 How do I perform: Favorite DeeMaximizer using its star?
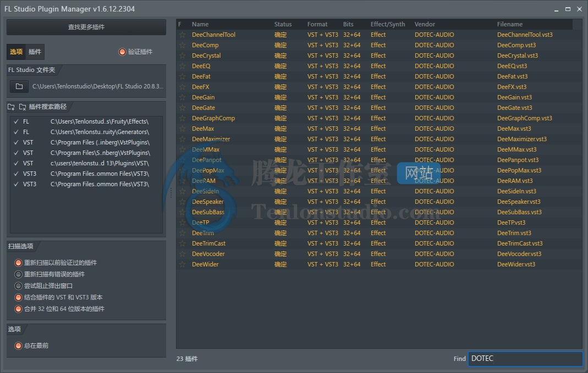(182, 140)
